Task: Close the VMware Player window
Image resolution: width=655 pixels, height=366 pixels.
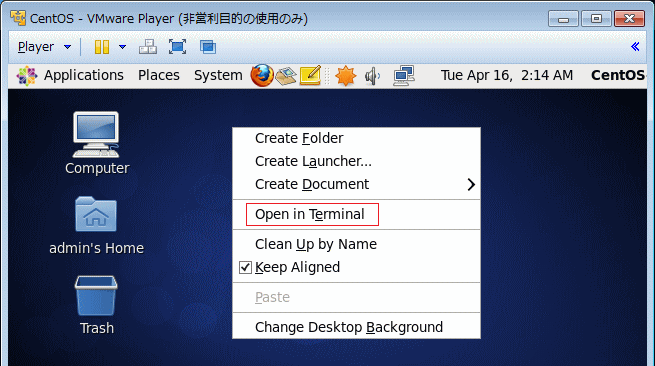Action: [629, 19]
